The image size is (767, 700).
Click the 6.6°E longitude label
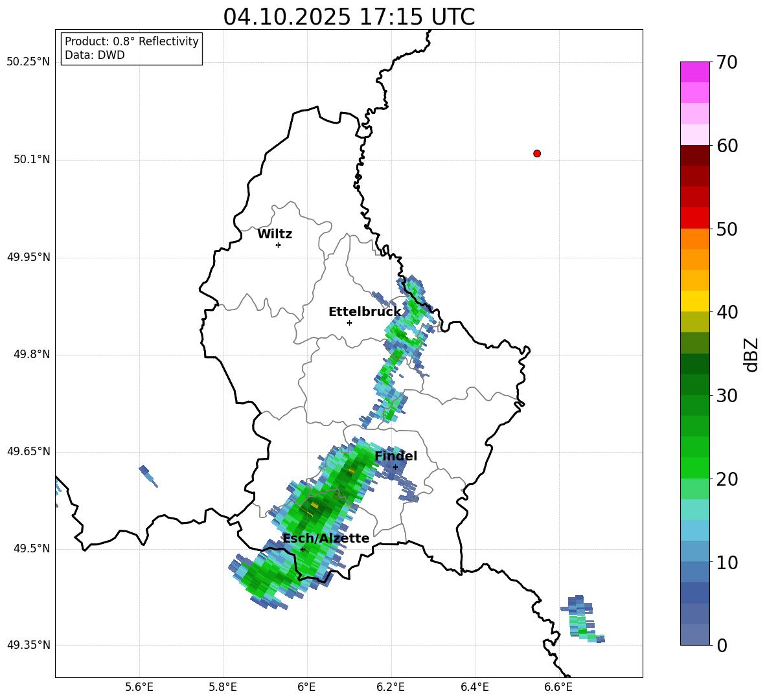pyautogui.click(x=558, y=687)
